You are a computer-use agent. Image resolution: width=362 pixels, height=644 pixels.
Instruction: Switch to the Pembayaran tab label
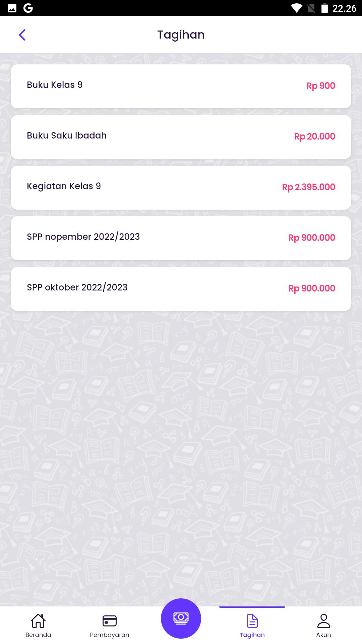[110, 635]
